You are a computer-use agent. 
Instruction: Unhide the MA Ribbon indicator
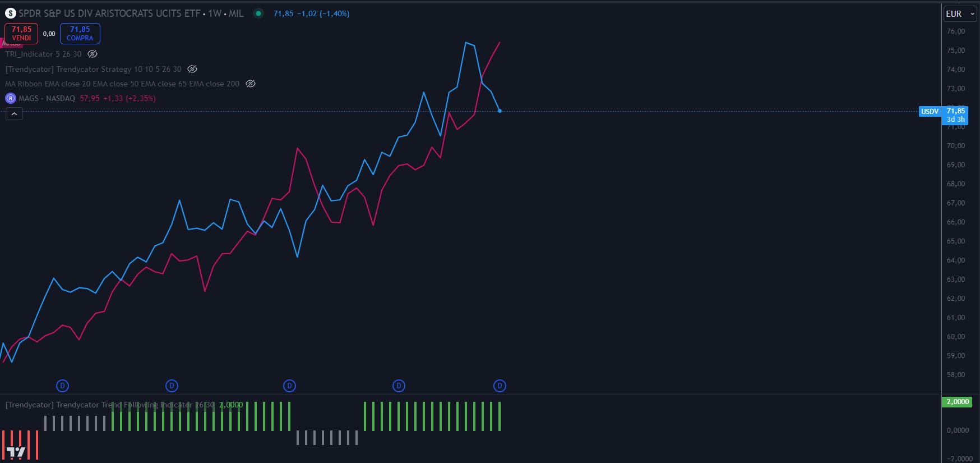click(251, 84)
